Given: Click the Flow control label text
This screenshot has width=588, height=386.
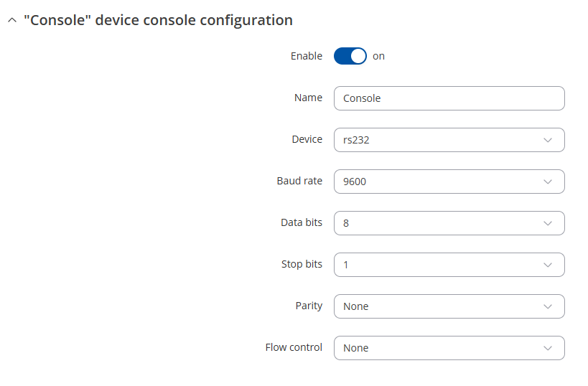Looking at the screenshot, I should tap(294, 347).
